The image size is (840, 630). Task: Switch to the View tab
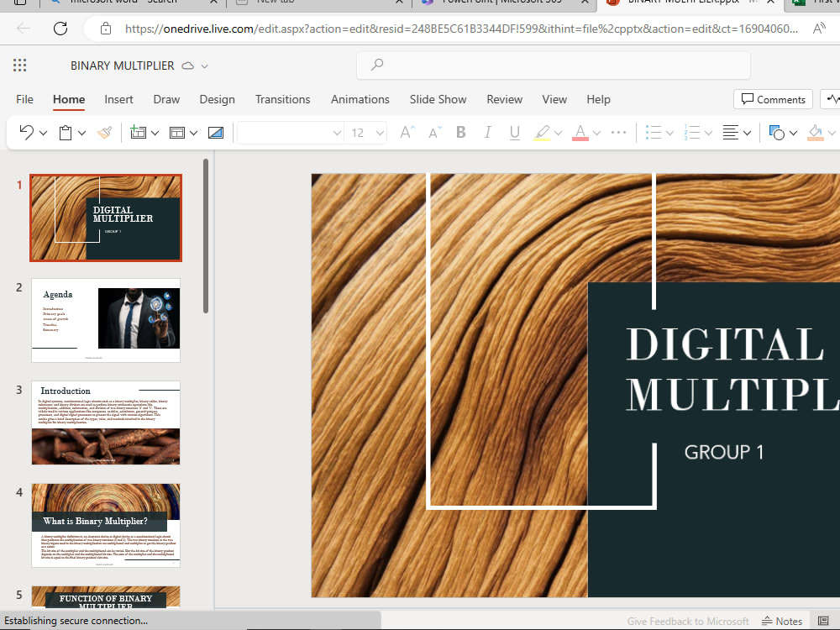pos(554,99)
